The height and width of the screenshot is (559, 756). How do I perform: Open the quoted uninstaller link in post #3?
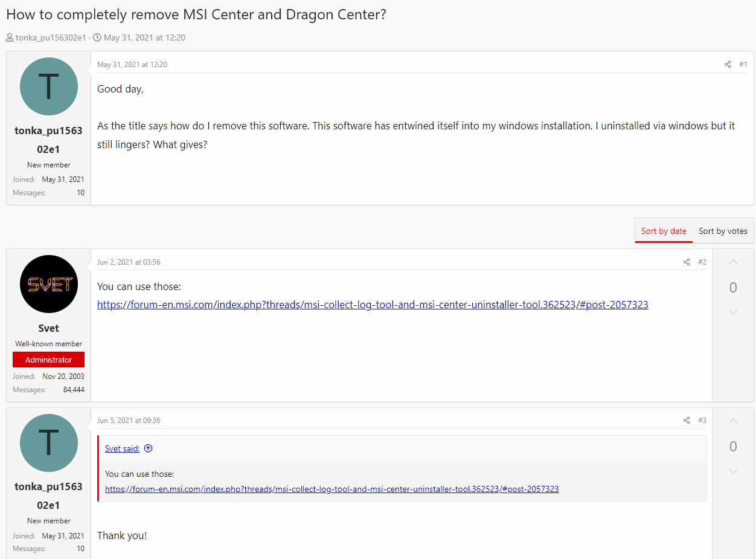332,489
